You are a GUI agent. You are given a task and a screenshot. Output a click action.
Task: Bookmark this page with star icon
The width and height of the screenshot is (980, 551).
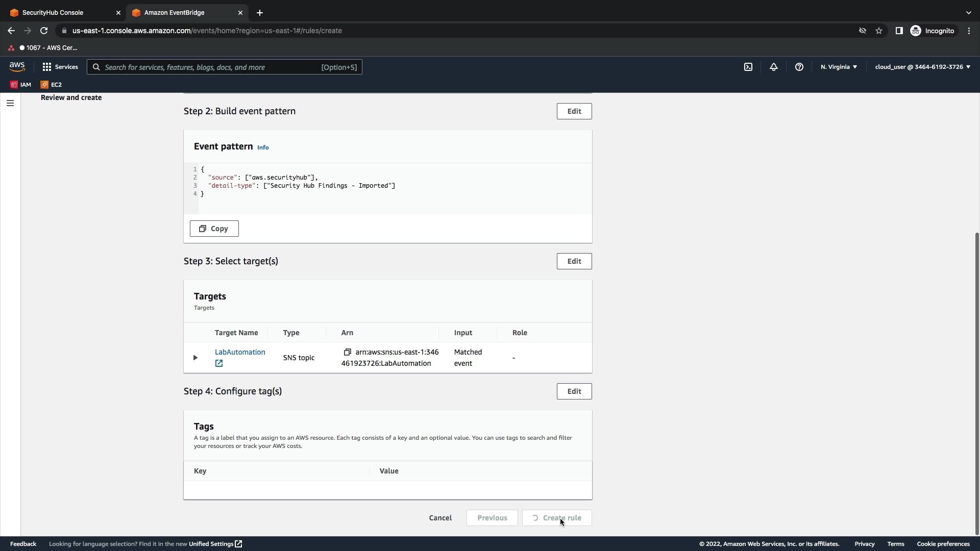pos(879,31)
